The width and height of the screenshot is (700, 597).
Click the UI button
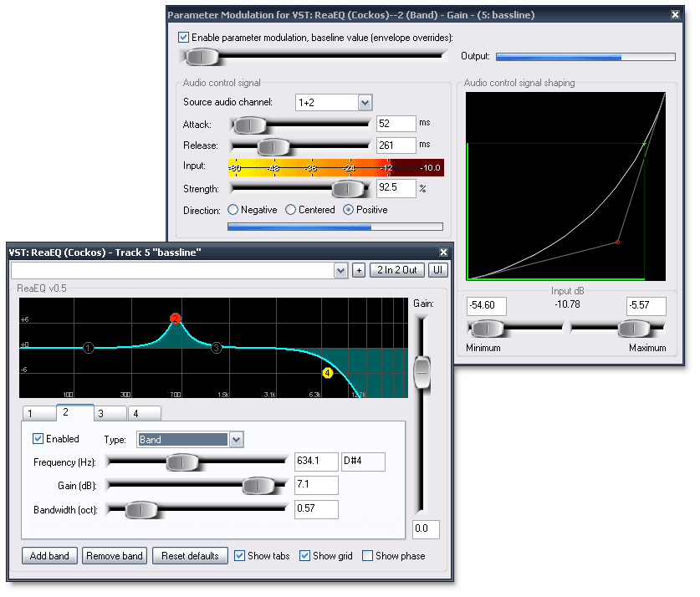(437, 270)
